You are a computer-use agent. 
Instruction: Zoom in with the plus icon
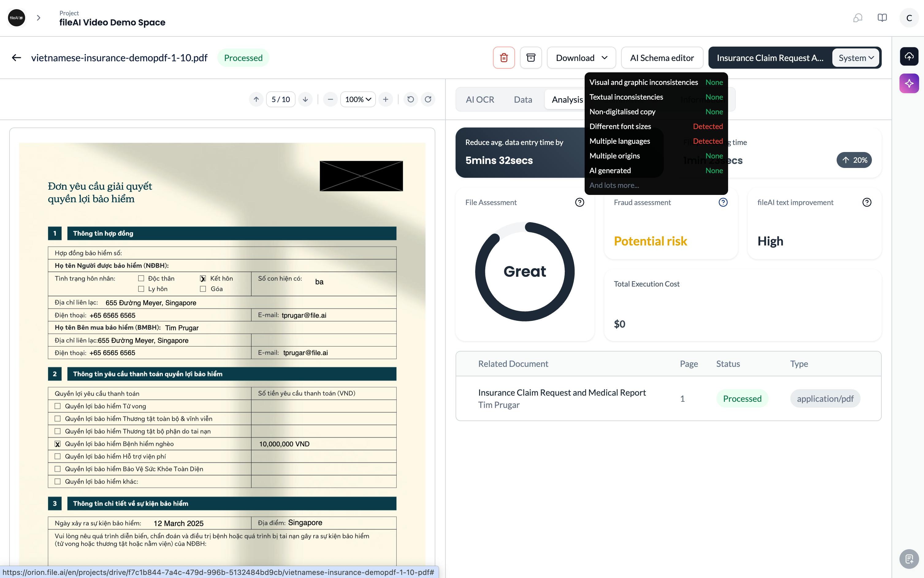point(386,99)
